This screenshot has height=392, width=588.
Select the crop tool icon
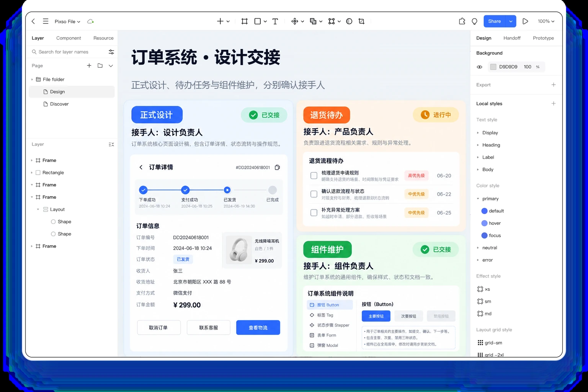pos(361,21)
